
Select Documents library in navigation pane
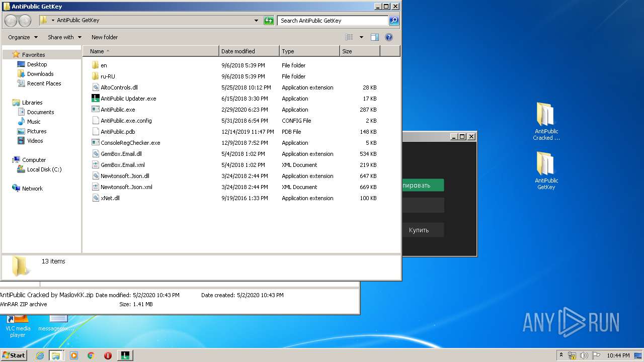click(40, 112)
